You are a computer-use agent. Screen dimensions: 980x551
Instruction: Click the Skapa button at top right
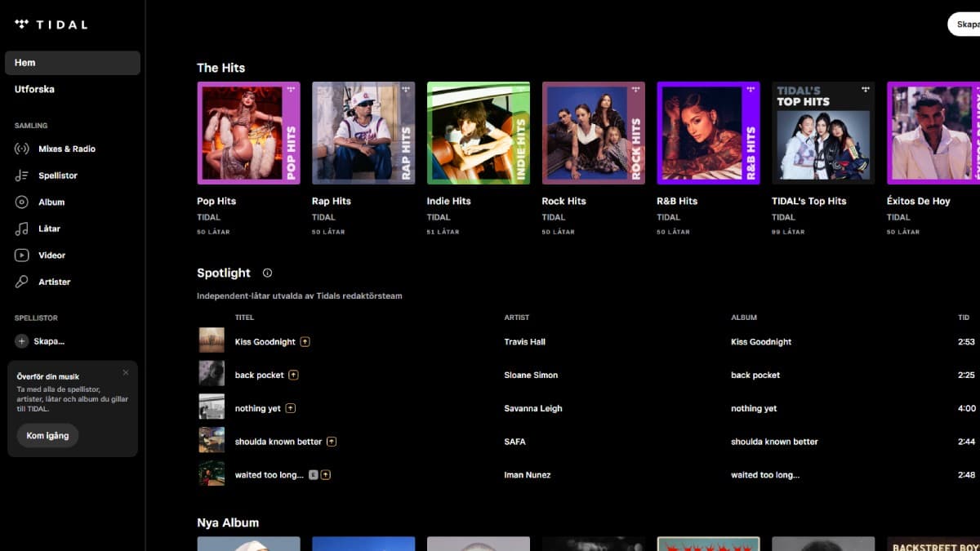click(x=966, y=24)
